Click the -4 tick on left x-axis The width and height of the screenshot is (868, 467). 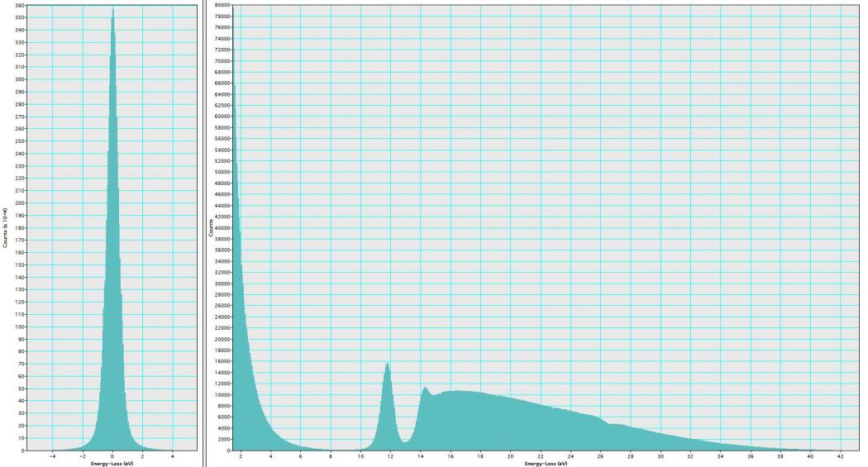pos(53,455)
